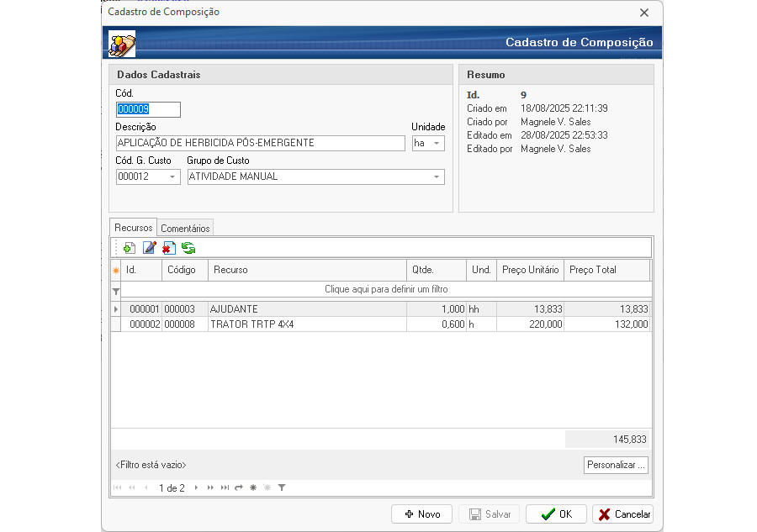This screenshot has width=757, height=532.
Task: Click the Descrição text field
Action: [x=260, y=143]
